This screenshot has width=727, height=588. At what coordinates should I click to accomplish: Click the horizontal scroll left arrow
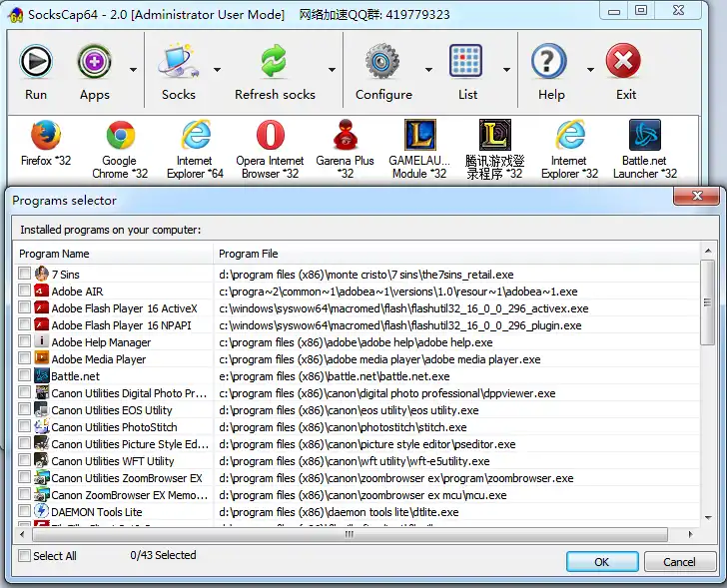[x=22, y=534]
